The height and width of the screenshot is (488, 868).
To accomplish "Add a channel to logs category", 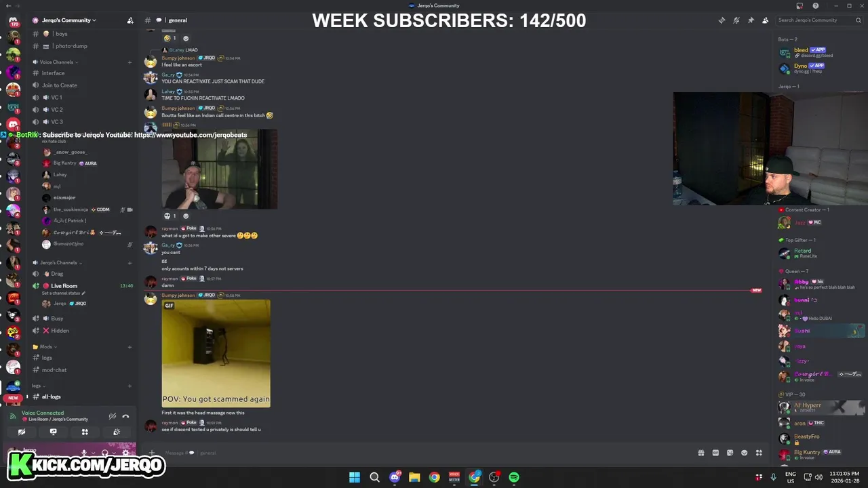I will 130,386.
